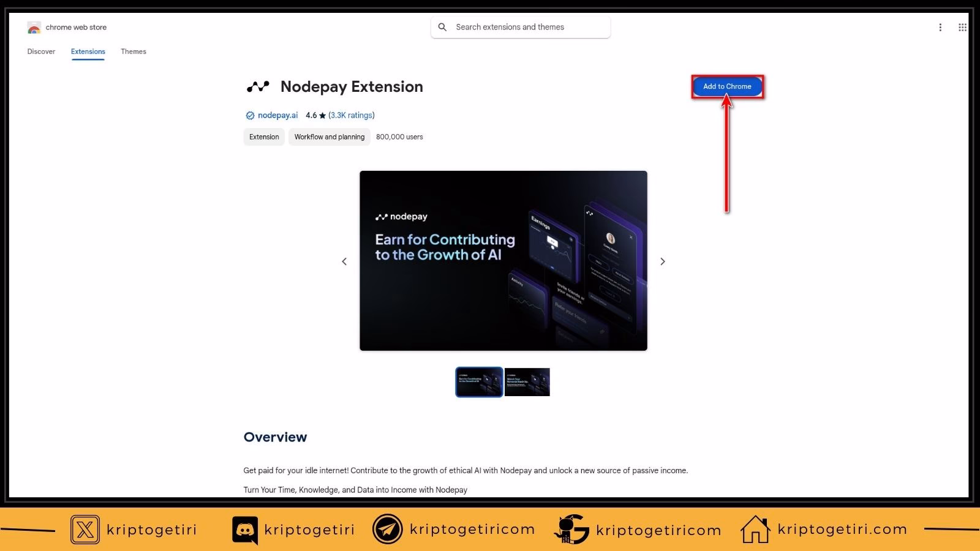Click the X (Twitter) kriptogetiri icon
980x551 pixels.
[x=85, y=529]
